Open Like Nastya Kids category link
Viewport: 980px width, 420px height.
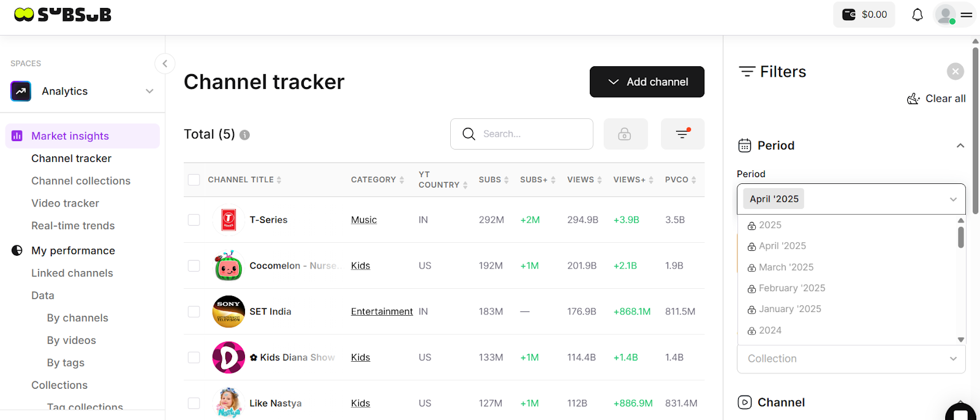[361, 403]
